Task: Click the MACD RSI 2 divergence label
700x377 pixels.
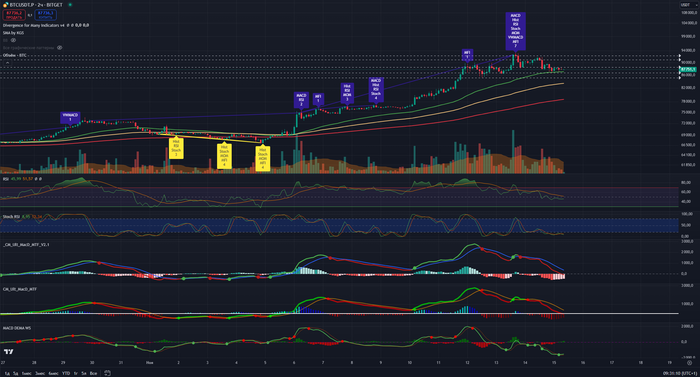Action: click(x=301, y=100)
